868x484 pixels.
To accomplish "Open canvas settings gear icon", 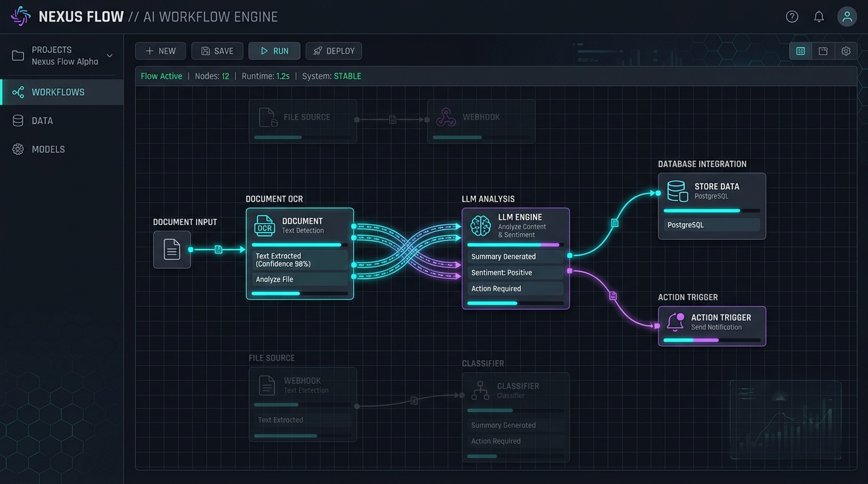I will coord(846,51).
